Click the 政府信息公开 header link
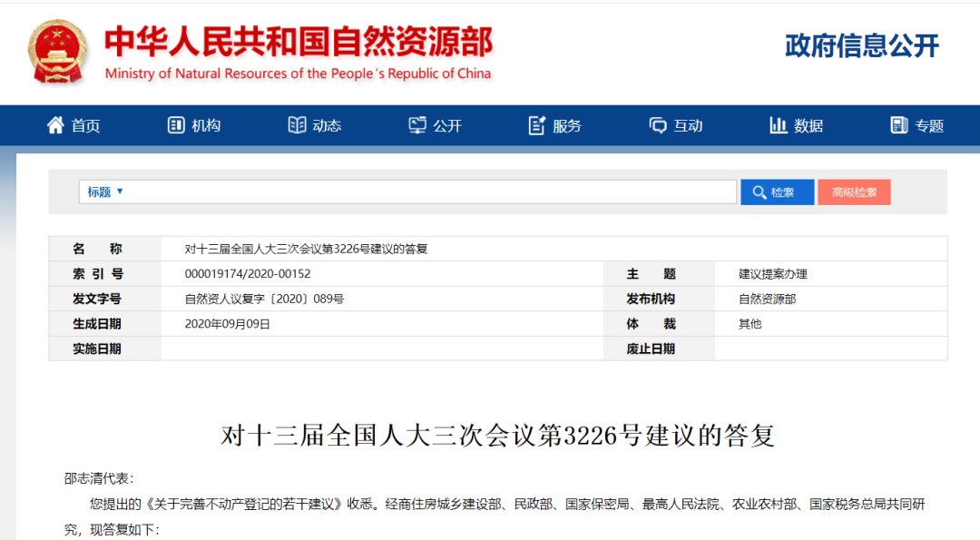Image resolution: width=980 pixels, height=540 pixels. click(x=861, y=46)
